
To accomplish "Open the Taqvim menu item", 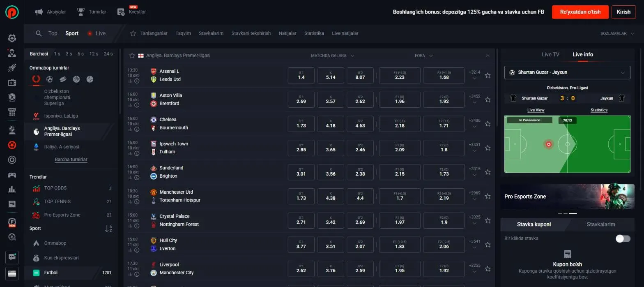I will click(x=183, y=33).
